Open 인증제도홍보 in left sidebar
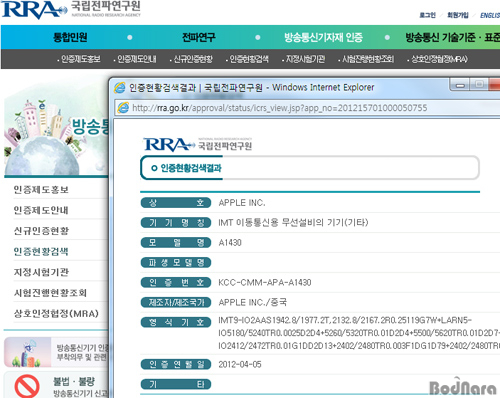The height and width of the screenshot is (398, 500). [41, 190]
